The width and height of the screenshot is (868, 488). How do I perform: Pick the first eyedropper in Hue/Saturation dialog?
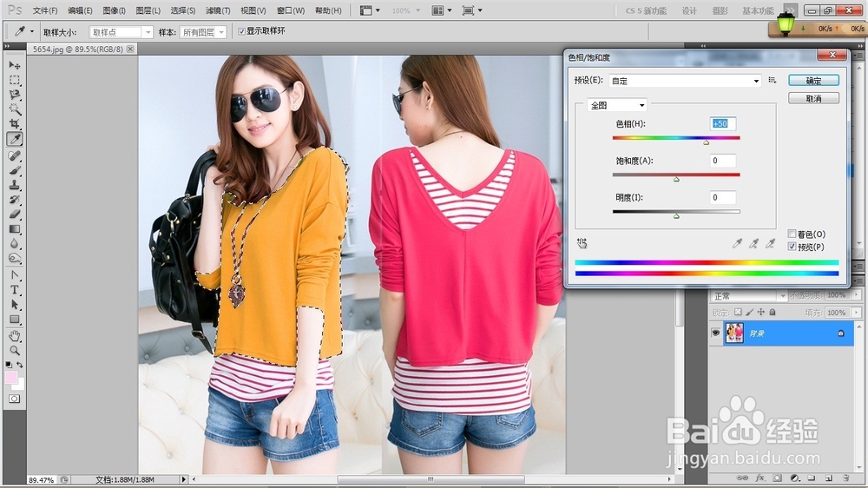(737, 243)
